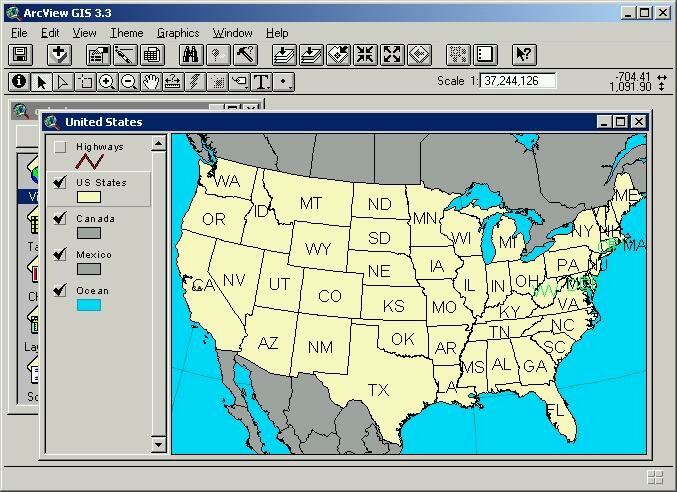Image resolution: width=677 pixels, height=492 pixels.
Task: Select the Highways theme name
Action: (100, 147)
